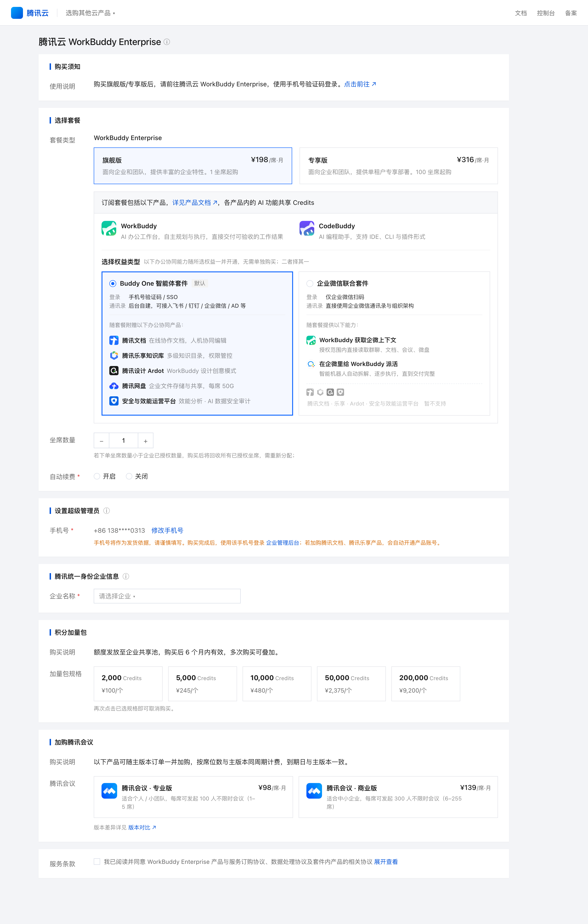The image size is (588, 924).
Task: Click the 腾讯设计 Ardot black icon
Action: point(114,371)
